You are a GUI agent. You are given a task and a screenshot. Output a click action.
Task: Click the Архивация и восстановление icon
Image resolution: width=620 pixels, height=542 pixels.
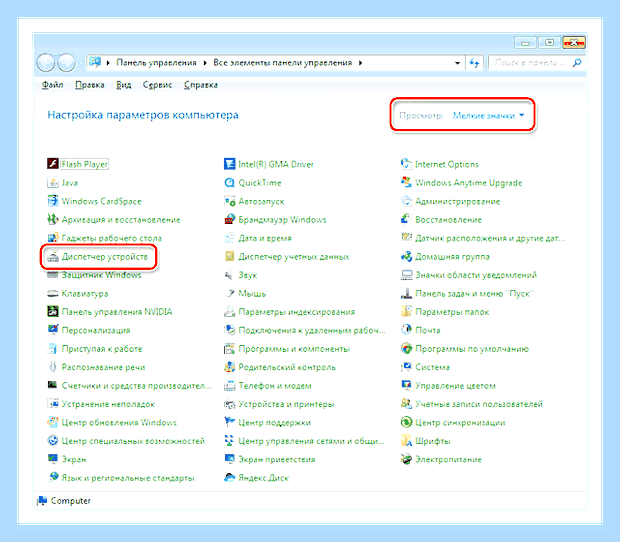pyautogui.click(x=53, y=219)
